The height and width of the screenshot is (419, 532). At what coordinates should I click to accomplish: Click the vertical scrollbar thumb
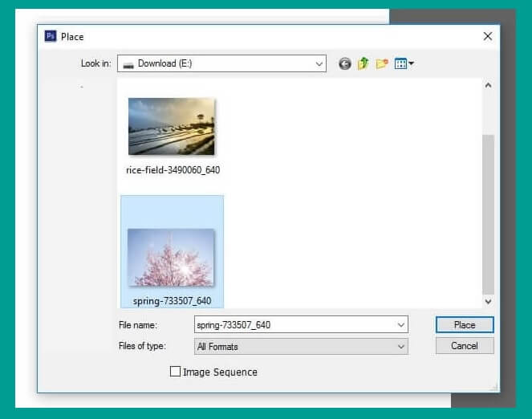coord(488,214)
